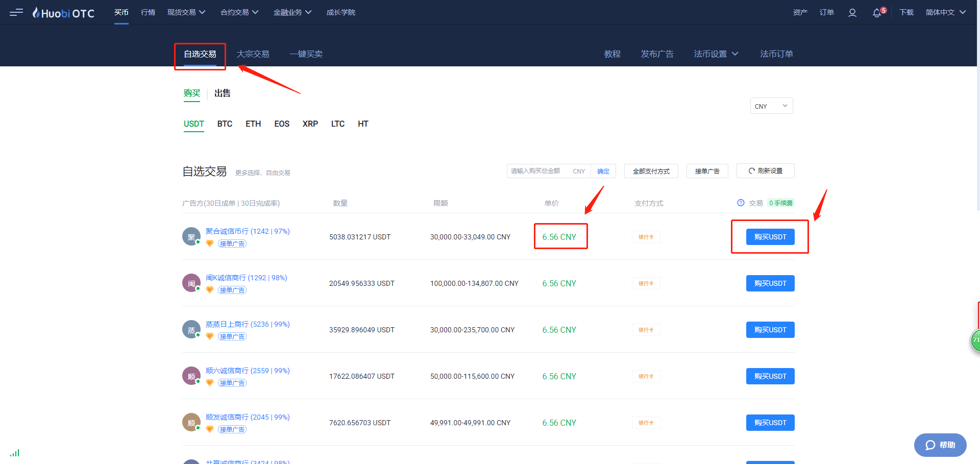The height and width of the screenshot is (464, 980).
Task: Open the hamburger navigation menu
Action: coord(17,12)
